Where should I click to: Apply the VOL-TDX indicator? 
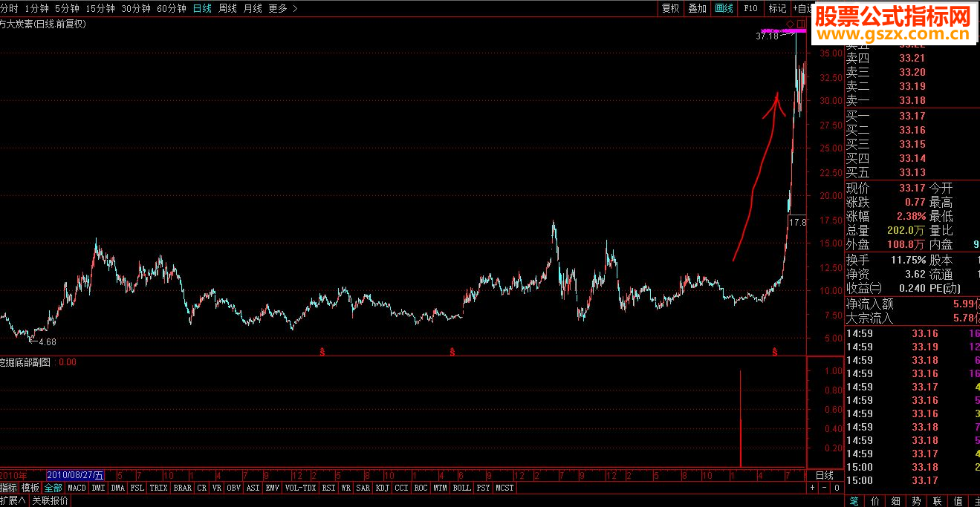pos(301,488)
